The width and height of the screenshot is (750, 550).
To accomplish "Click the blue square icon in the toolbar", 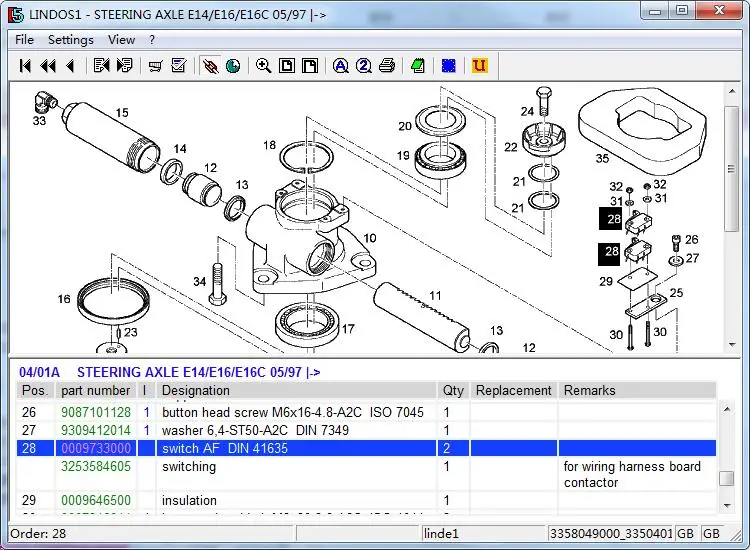I will pyautogui.click(x=449, y=66).
